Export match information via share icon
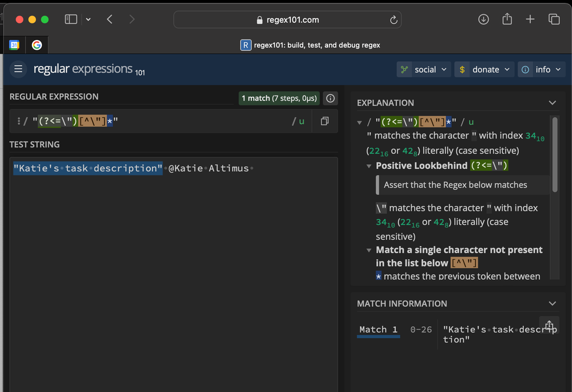 [x=549, y=326]
